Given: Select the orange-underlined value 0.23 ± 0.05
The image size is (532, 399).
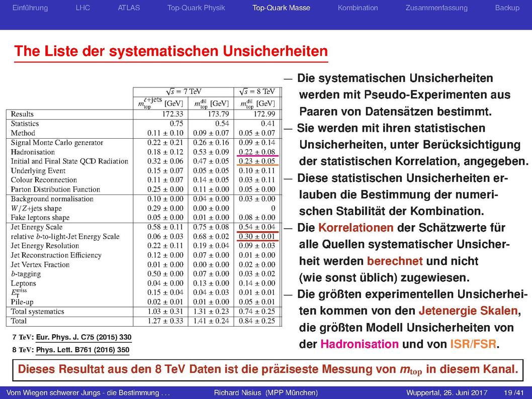Looking at the screenshot, I should tap(257, 161).
